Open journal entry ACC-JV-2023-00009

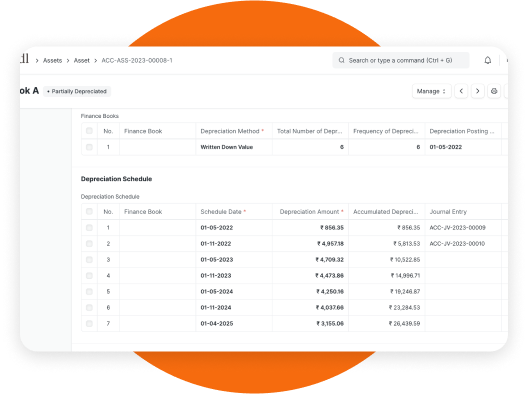pos(457,228)
